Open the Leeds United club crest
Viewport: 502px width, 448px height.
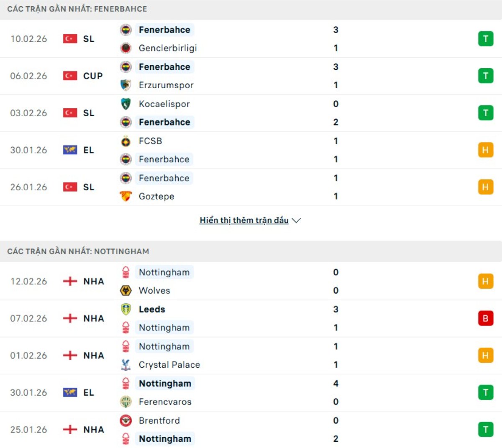tap(126, 309)
